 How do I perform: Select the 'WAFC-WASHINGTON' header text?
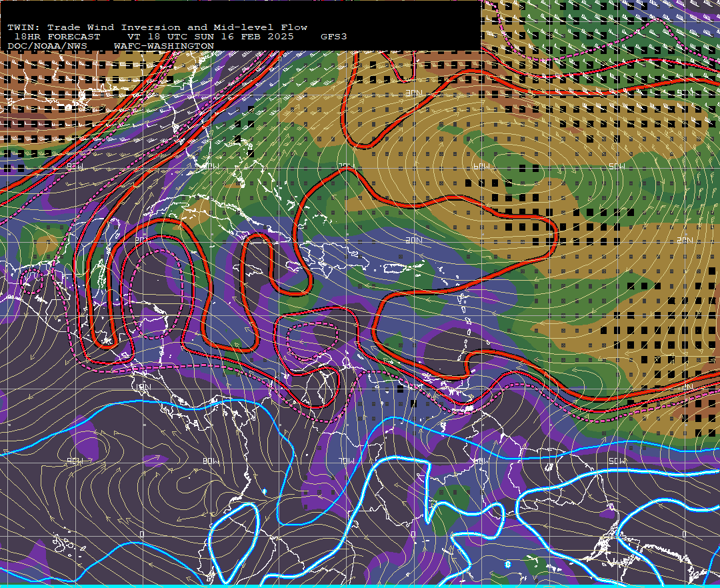[x=164, y=47]
